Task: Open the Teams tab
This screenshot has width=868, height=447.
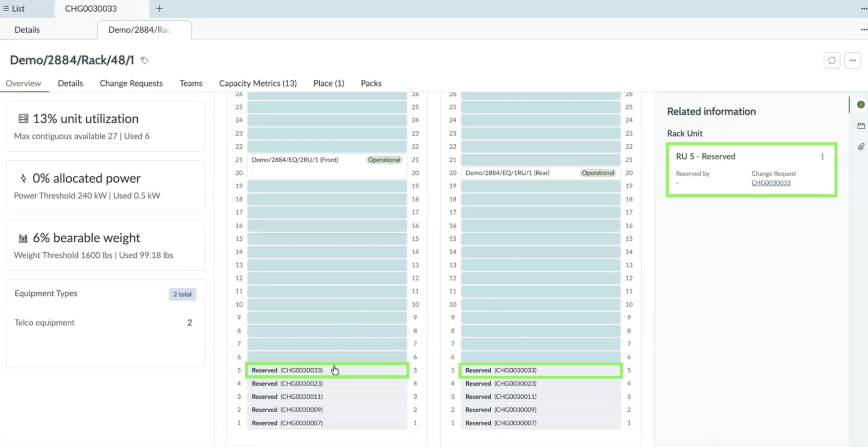Action: 191,83
